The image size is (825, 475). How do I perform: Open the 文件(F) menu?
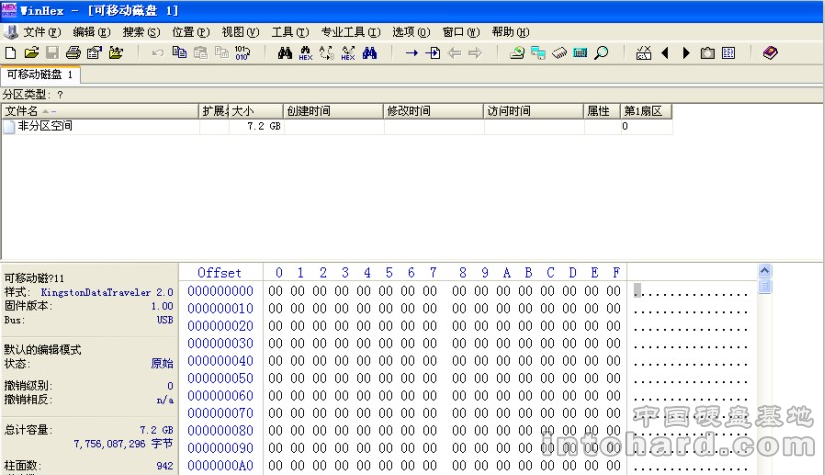(42, 32)
